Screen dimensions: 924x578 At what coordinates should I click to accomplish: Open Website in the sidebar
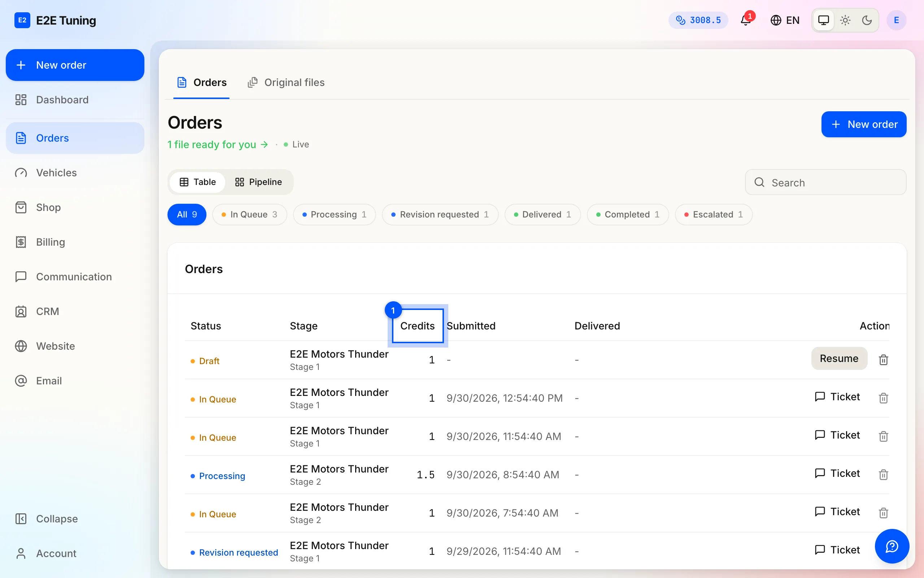[x=75, y=346]
